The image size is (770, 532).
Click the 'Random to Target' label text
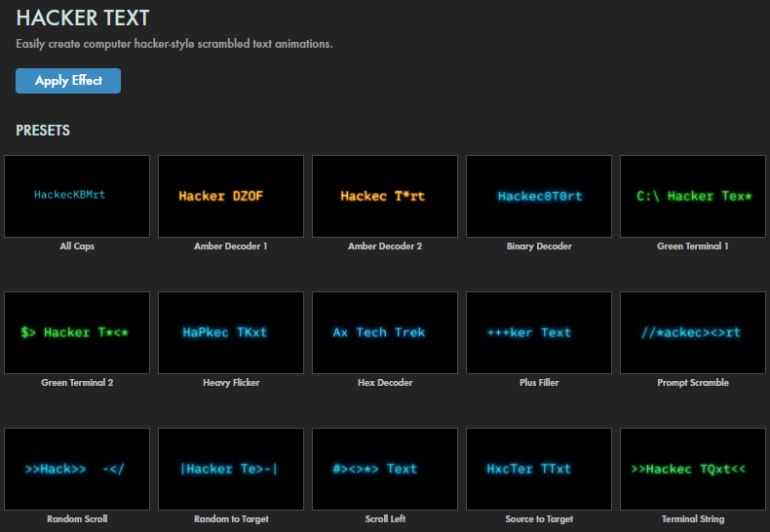(231, 519)
